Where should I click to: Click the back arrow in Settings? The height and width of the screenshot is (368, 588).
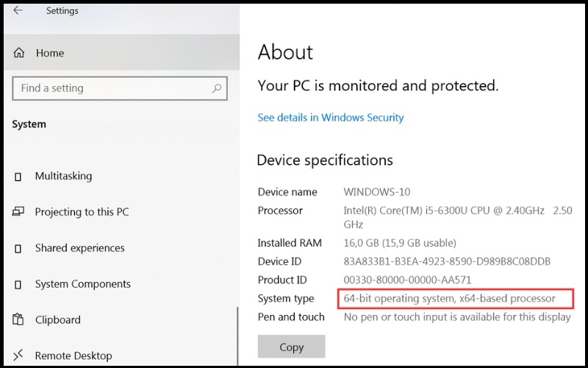click(18, 10)
